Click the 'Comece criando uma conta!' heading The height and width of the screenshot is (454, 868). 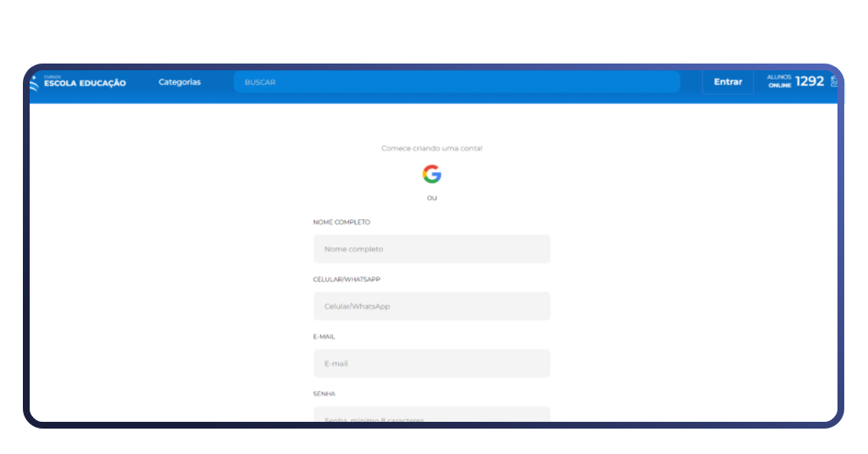coord(431,148)
